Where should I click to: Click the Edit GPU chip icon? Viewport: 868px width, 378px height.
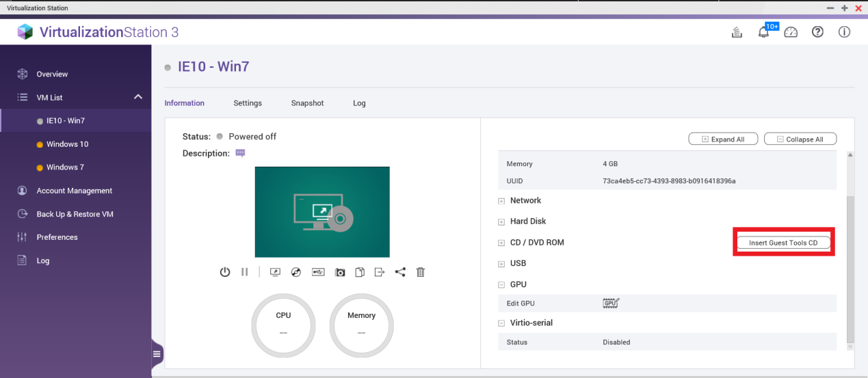click(611, 303)
